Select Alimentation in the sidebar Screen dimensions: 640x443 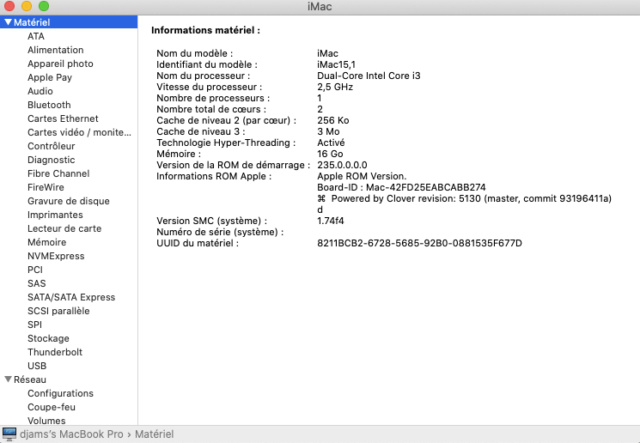[x=56, y=50]
